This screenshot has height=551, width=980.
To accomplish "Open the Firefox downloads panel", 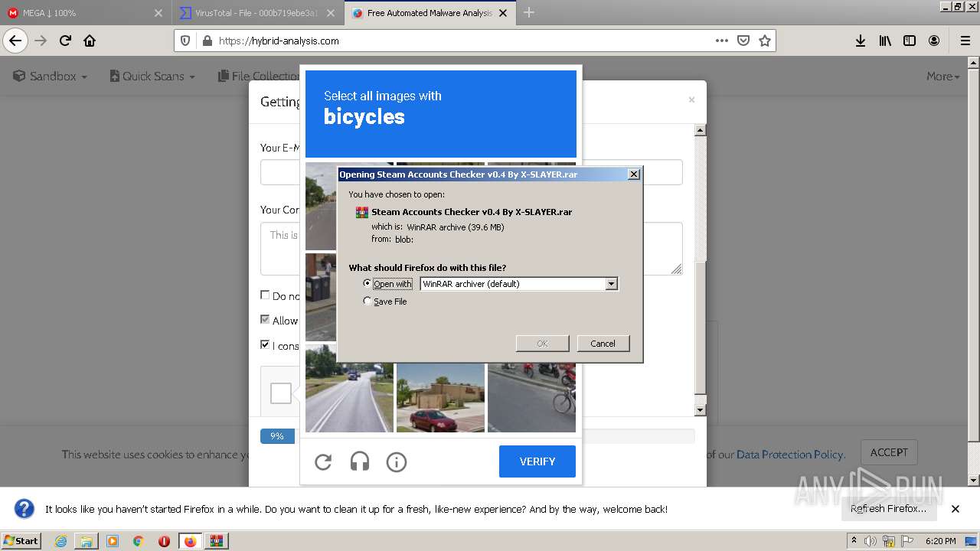I will click(861, 41).
